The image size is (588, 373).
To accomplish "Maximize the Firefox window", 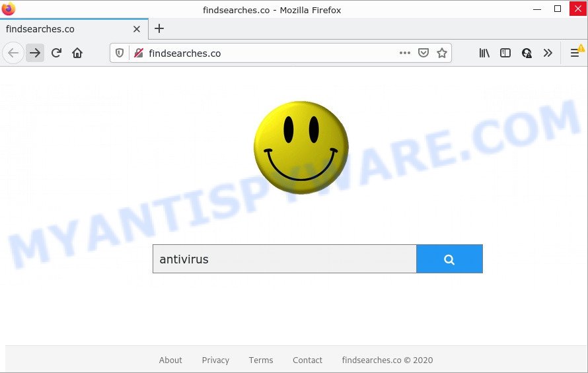I will 558,9.
